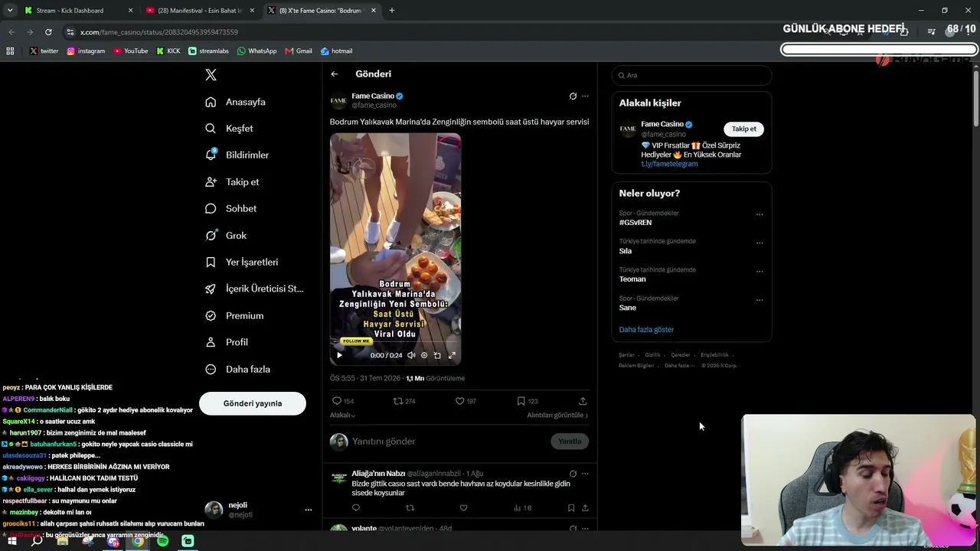Open Fame Casino profile avatar in post

pos(338,101)
